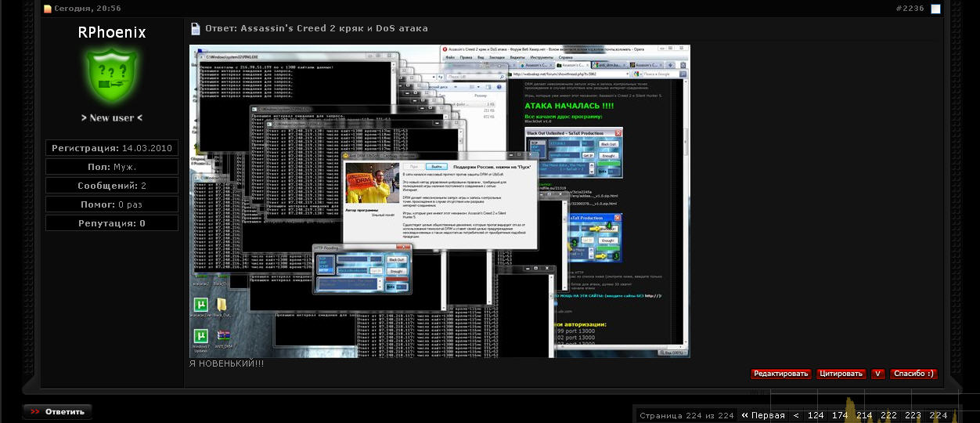Click the 'Сегодня, 20:56' timestamp
Viewport: 980px width, 423px height.
(x=88, y=9)
